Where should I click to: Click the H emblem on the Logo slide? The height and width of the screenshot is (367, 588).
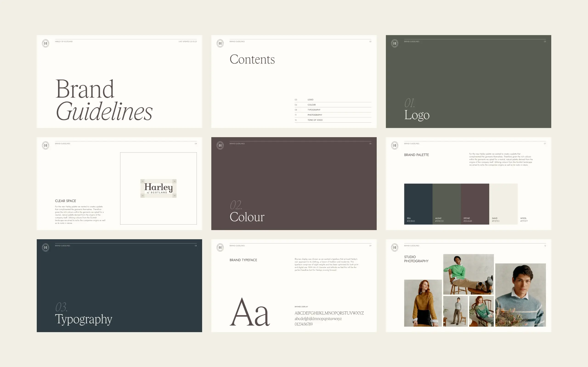pos(395,43)
